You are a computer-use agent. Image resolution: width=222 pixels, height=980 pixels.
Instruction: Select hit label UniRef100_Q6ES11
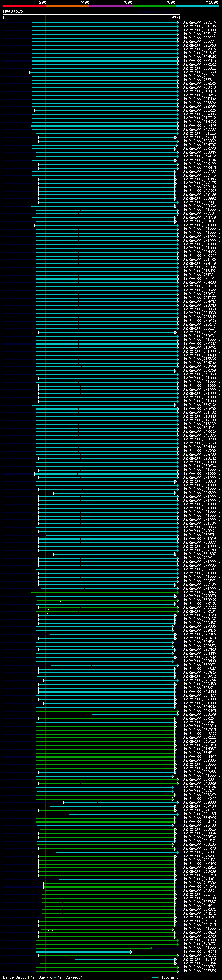(x=199, y=80)
